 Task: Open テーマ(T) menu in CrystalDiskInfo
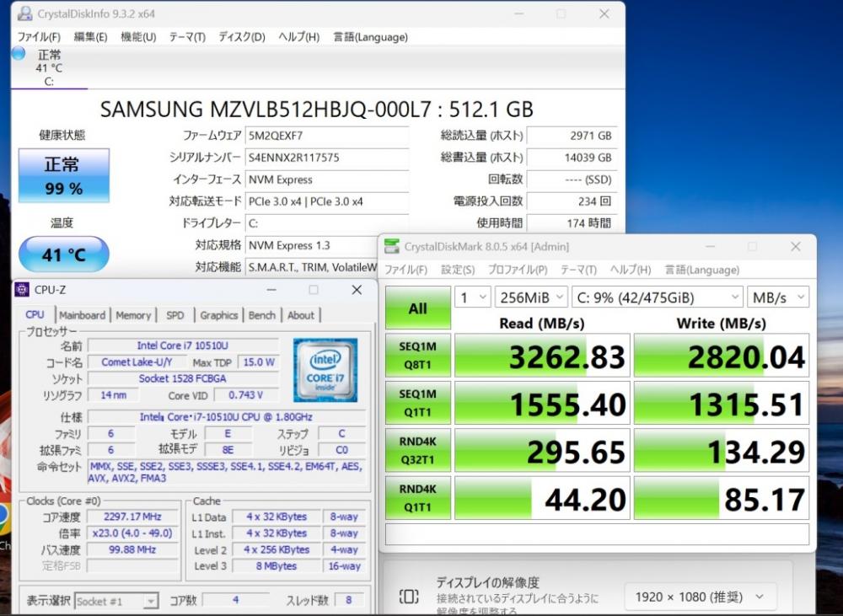[187, 37]
